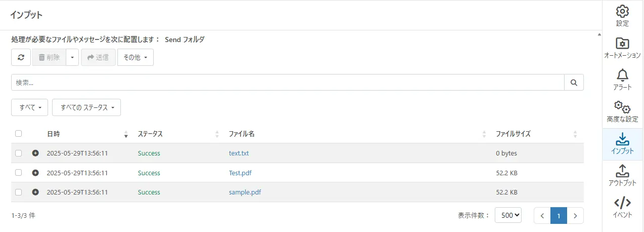
Task: Click the 検索 search input field
Action: click(x=287, y=83)
